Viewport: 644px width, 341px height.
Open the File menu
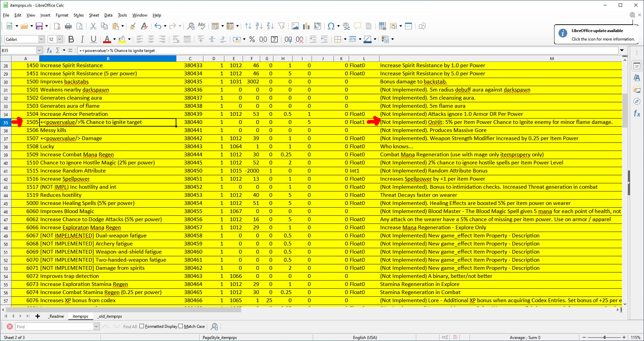pyautogui.click(x=6, y=15)
